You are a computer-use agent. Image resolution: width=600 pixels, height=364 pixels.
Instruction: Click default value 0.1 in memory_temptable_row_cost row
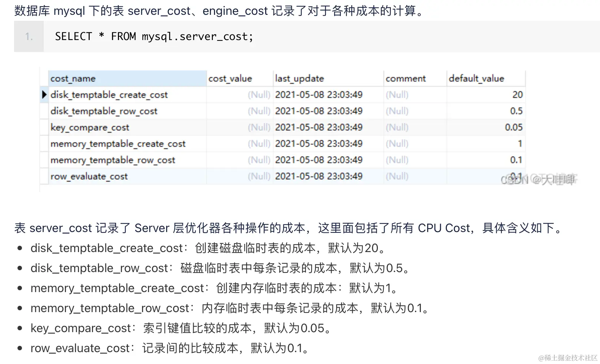[486, 160]
